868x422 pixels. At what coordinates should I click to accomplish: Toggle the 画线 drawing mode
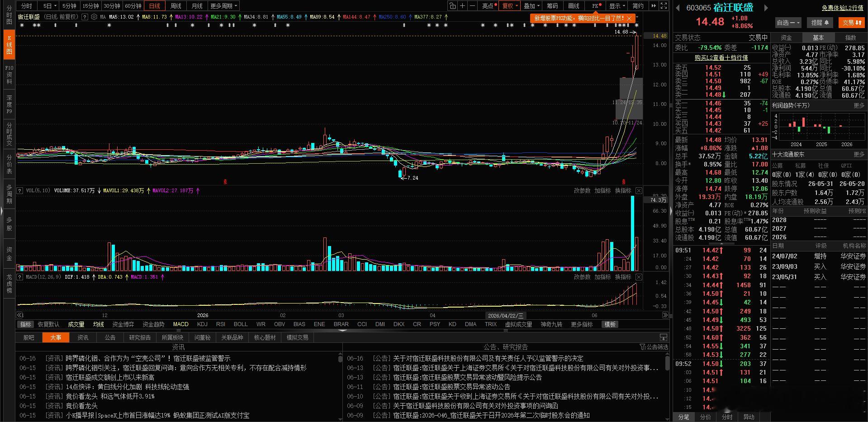click(574, 6)
